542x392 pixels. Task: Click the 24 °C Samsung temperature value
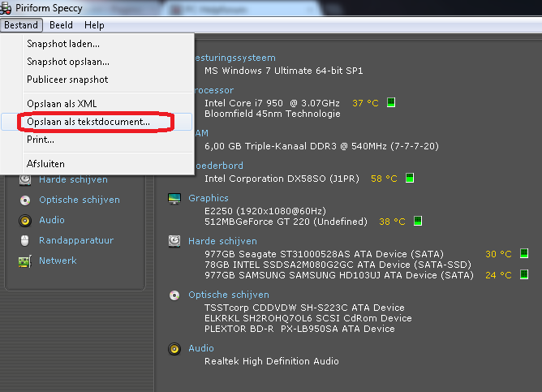pos(498,275)
